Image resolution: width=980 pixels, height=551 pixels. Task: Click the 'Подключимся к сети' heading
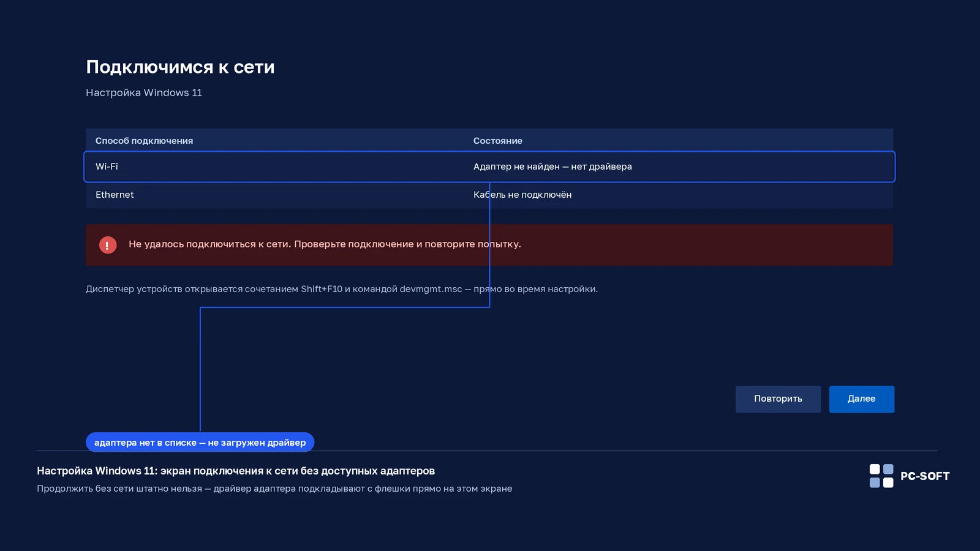(180, 67)
